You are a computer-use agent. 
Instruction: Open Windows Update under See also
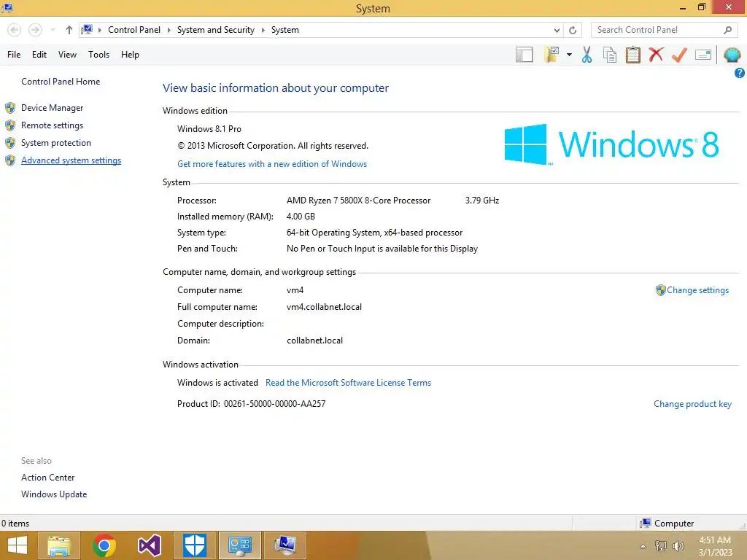click(x=54, y=494)
